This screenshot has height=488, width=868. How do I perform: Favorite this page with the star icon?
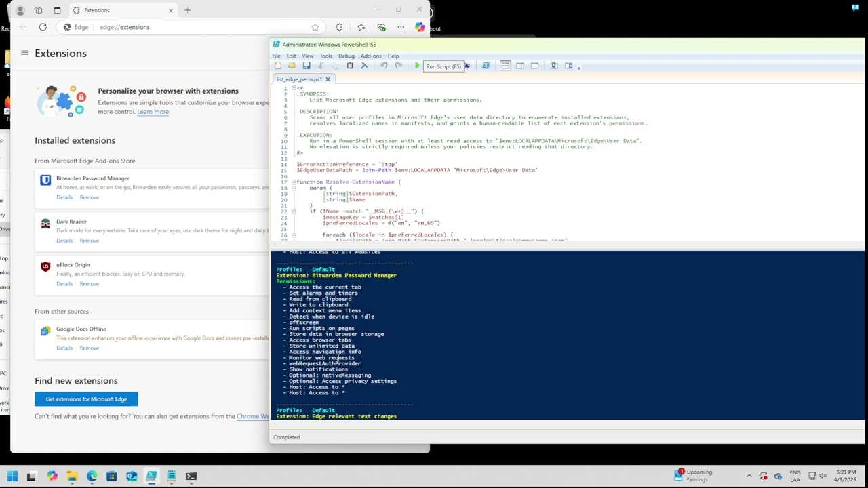[315, 27]
